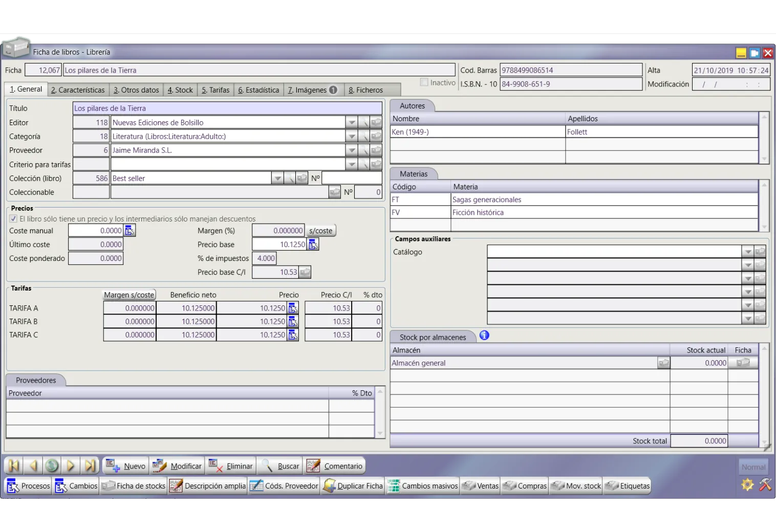The image size is (776, 532).
Task: Expand the Editor dropdown list
Action: (x=351, y=123)
